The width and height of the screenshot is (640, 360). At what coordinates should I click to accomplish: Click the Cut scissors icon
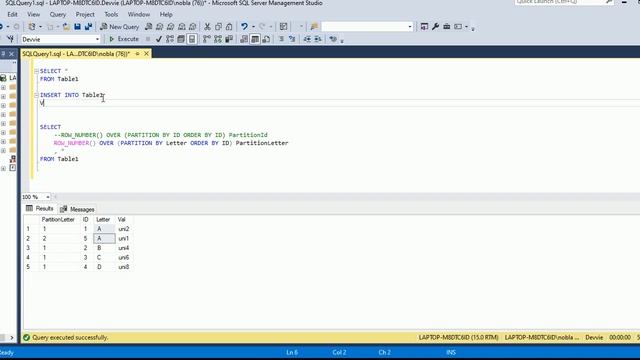(207, 27)
